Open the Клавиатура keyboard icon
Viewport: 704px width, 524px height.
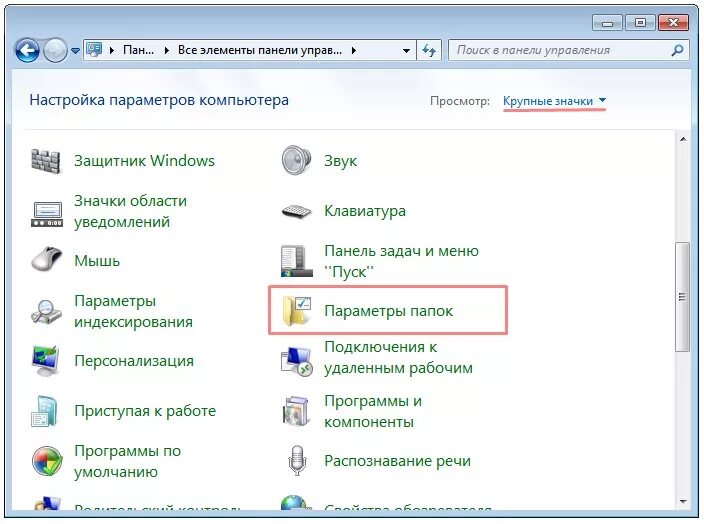coord(296,211)
